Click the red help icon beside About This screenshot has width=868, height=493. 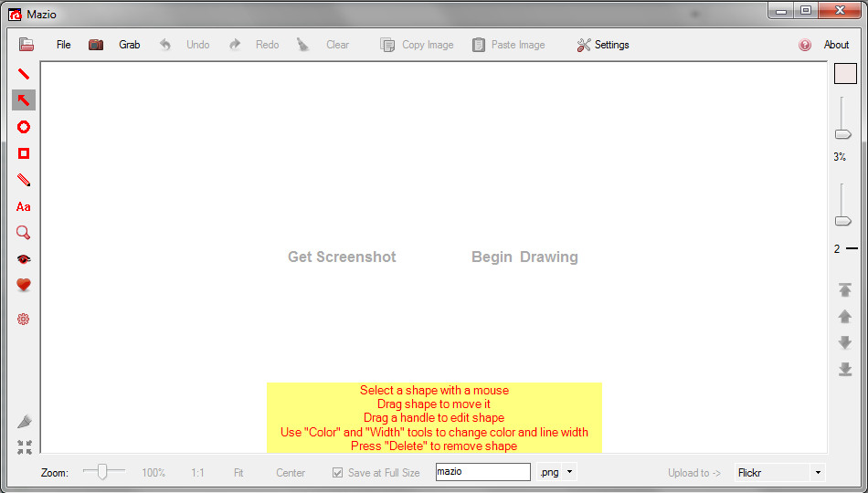coord(805,45)
